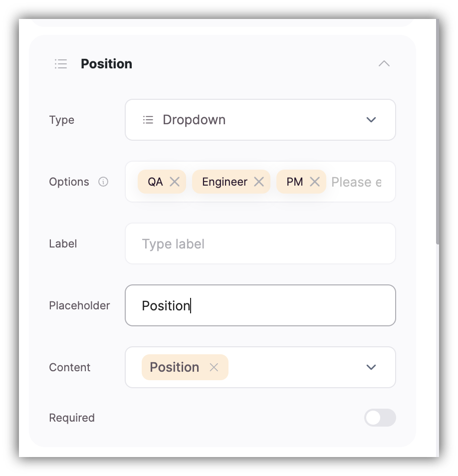Click the X inside the QA chip

pyautogui.click(x=175, y=182)
